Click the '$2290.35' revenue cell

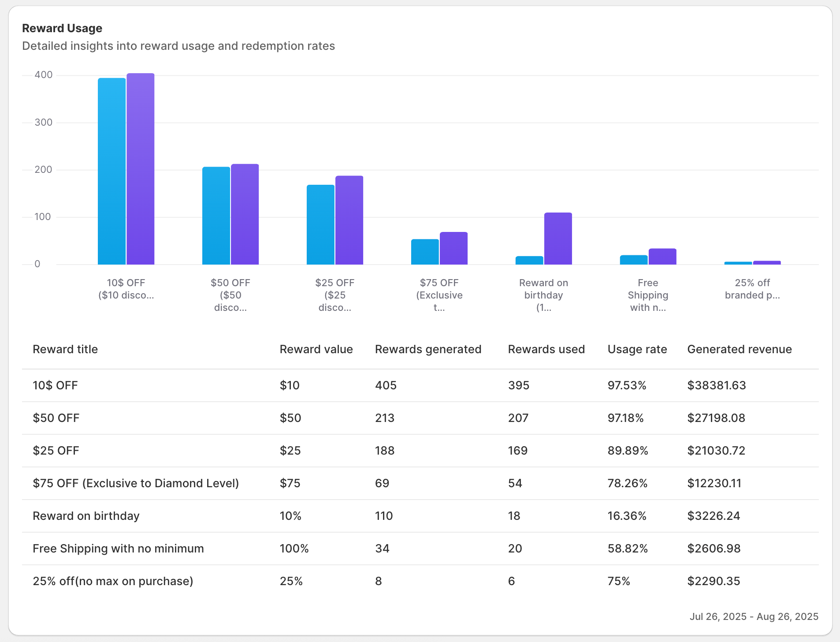click(714, 581)
